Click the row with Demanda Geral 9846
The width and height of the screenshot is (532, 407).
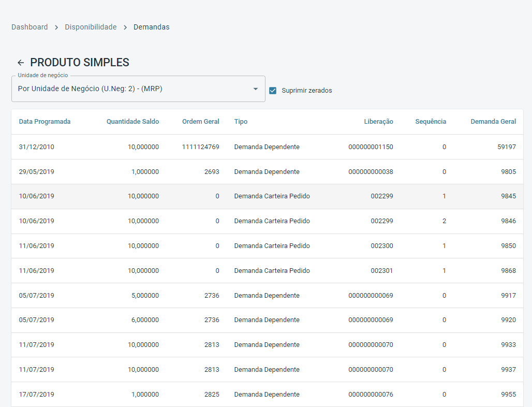click(x=267, y=221)
